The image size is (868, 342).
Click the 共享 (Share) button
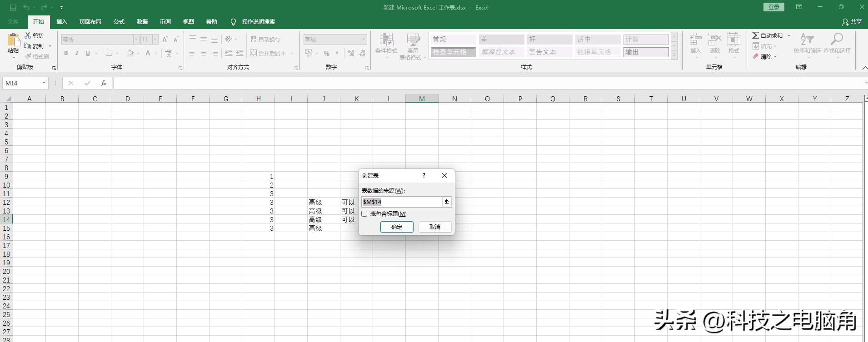point(852,22)
